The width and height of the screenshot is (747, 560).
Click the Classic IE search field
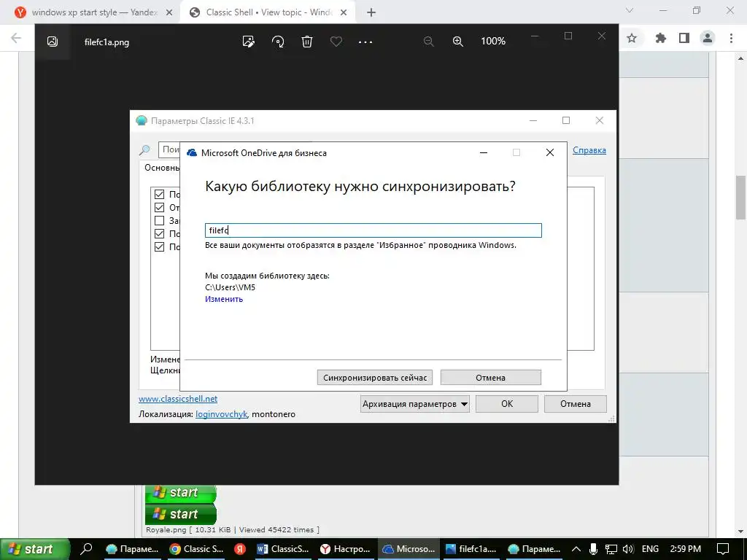click(169, 149)
